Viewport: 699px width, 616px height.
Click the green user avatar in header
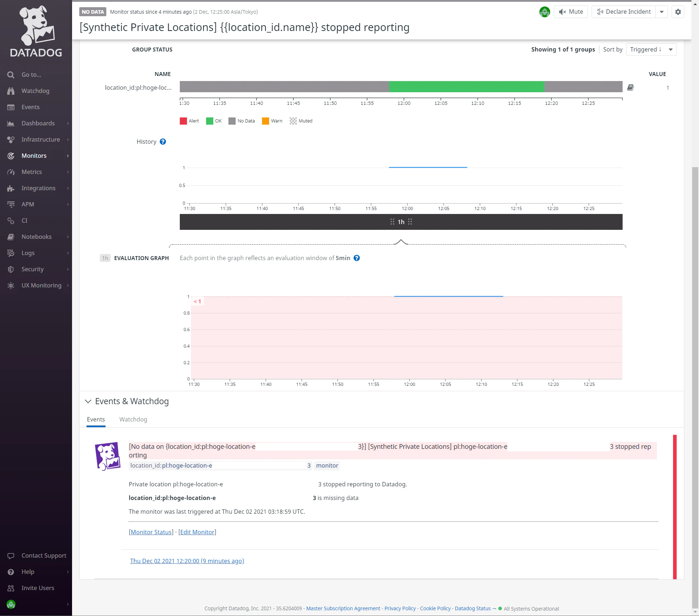coord(544,12)
